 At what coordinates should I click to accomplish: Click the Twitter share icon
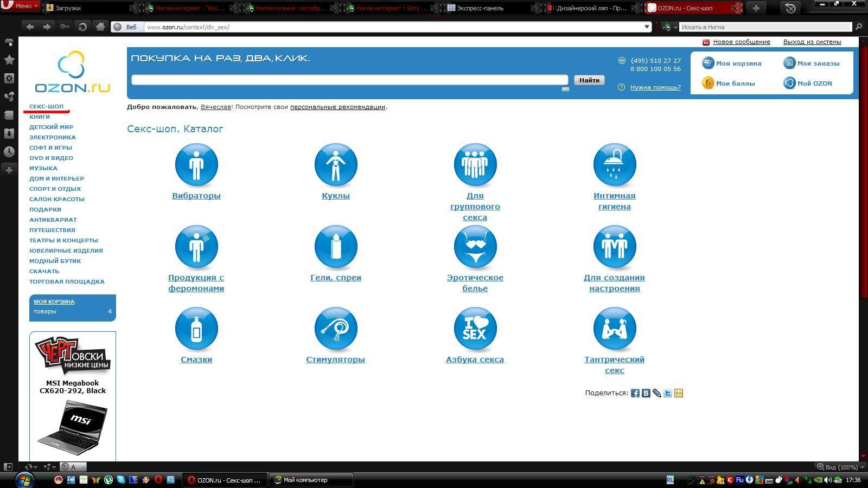pos(667,393)
